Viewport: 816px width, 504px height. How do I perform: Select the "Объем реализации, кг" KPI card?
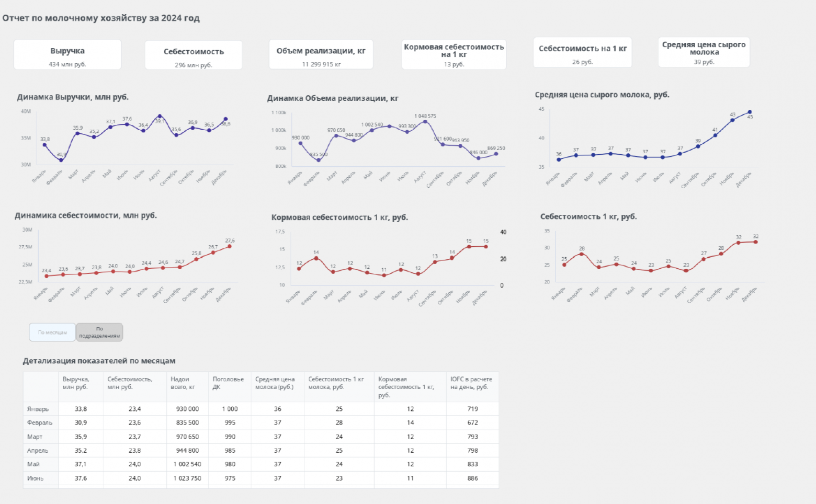321,54
